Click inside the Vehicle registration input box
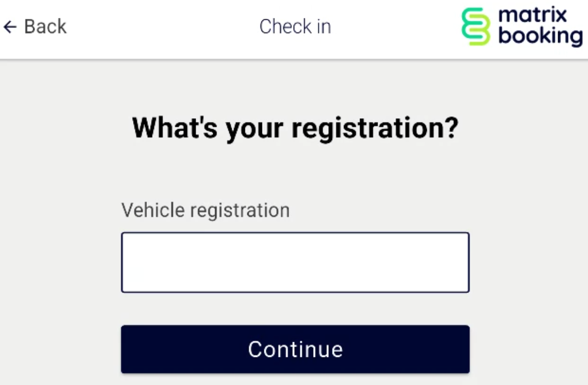Viewport: 588px width, 385px height. 295,262
